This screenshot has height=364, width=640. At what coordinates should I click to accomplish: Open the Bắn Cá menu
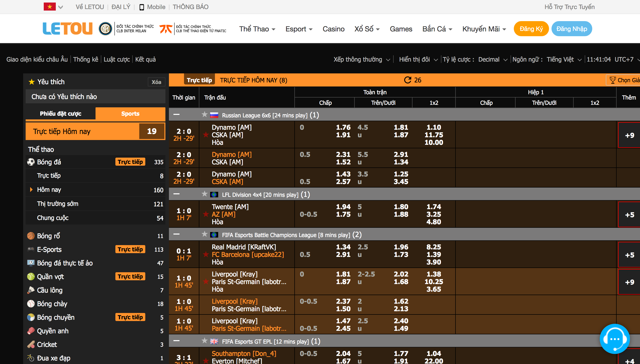[x=437, y=29]
